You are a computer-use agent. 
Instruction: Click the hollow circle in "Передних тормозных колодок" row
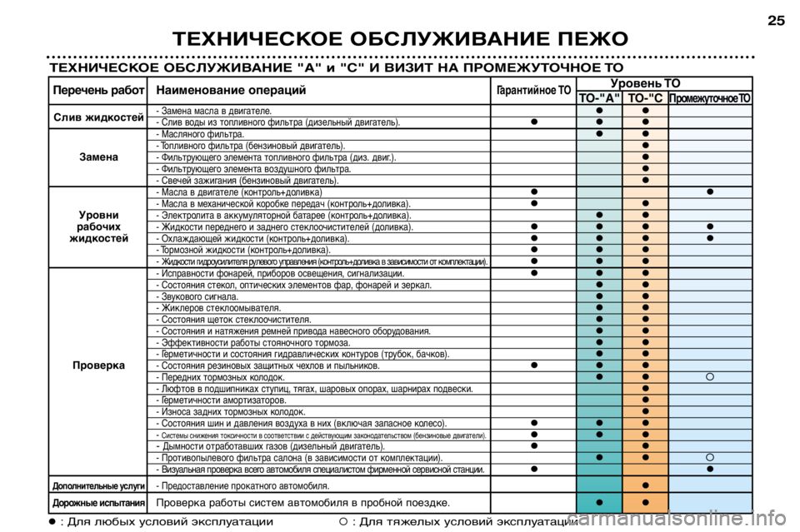pos(710,377)
